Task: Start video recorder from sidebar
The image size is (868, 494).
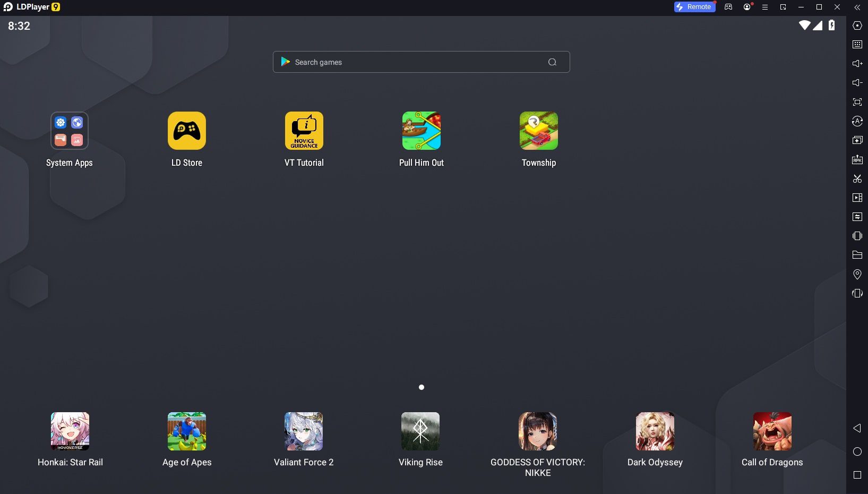Action: tap(857, 198)
